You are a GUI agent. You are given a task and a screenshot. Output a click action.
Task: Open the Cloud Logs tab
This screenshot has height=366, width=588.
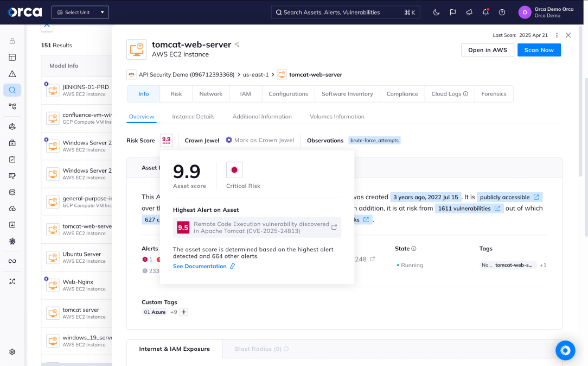pyautogui.click(x=450, y=94)
